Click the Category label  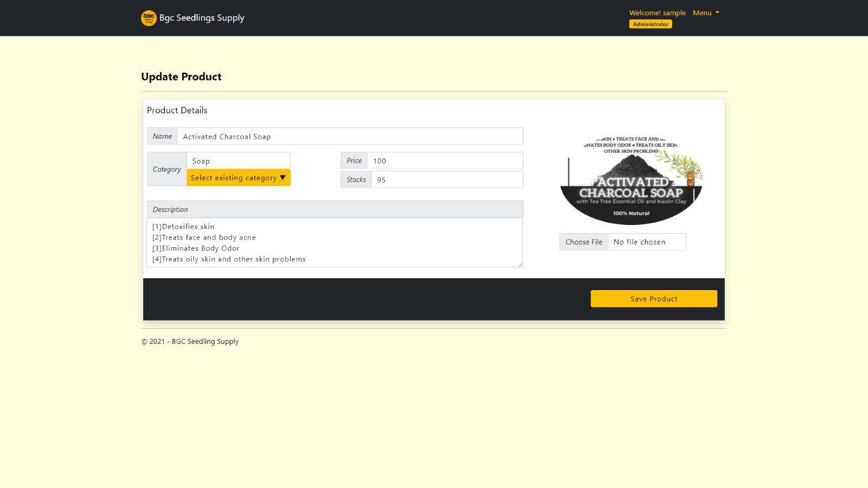(x=167, y=169)
